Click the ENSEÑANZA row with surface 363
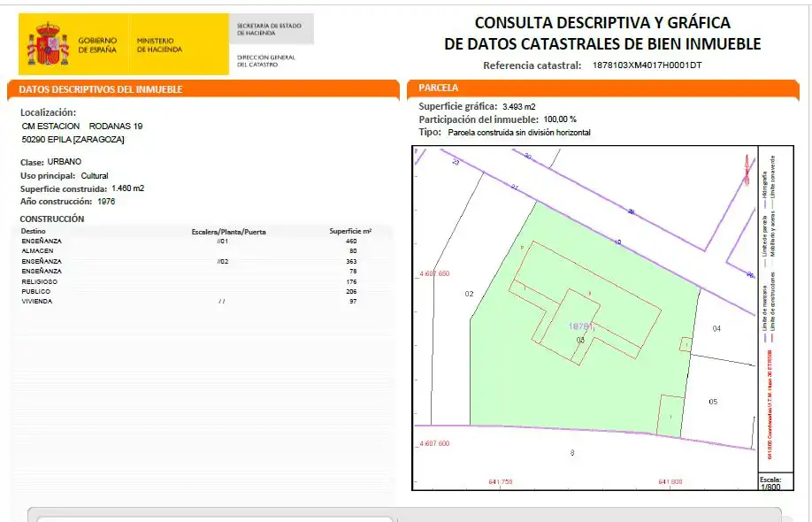Viewport: 812px width, 522px height. [202, 262]
